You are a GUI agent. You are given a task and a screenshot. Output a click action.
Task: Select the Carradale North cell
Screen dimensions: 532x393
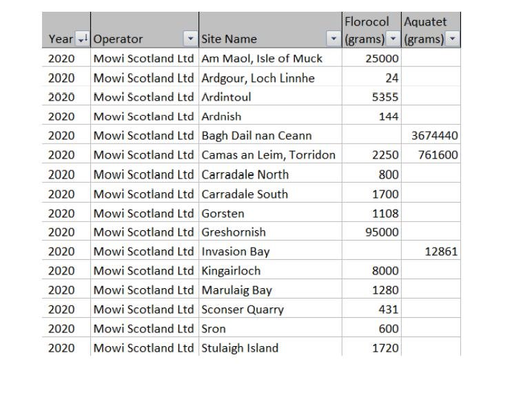click(x=245, y=174)
